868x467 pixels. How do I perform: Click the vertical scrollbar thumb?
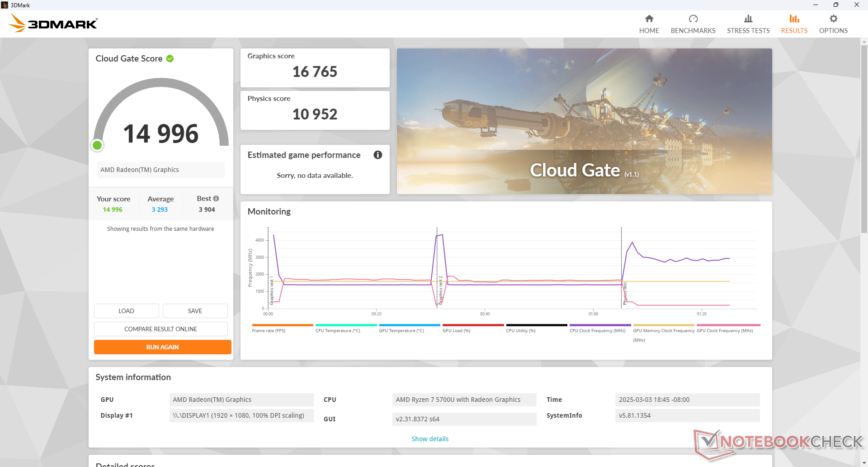pos(864,139)
